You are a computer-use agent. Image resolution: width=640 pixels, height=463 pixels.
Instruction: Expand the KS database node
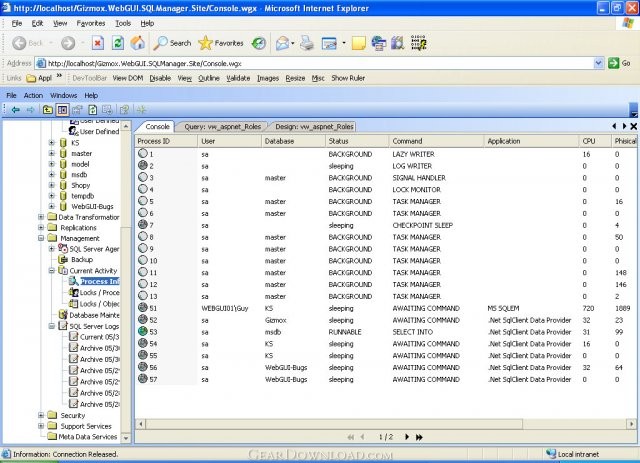[x=52, y=142]
